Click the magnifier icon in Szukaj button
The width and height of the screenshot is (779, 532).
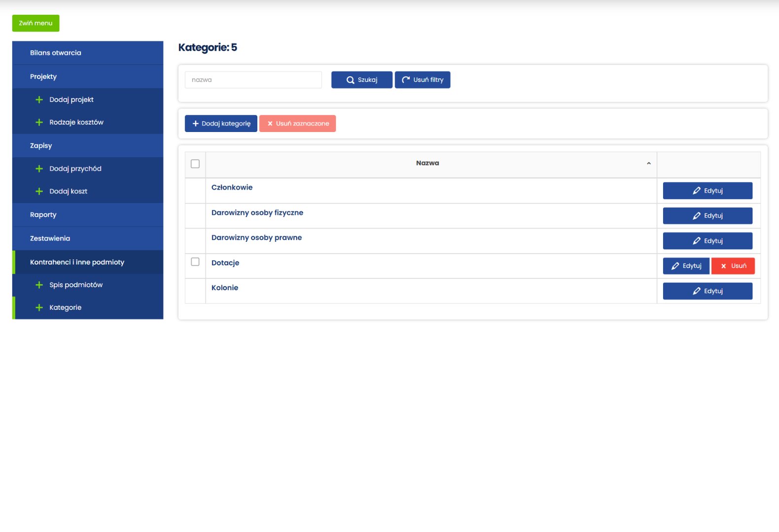click(x=351, y=80)
